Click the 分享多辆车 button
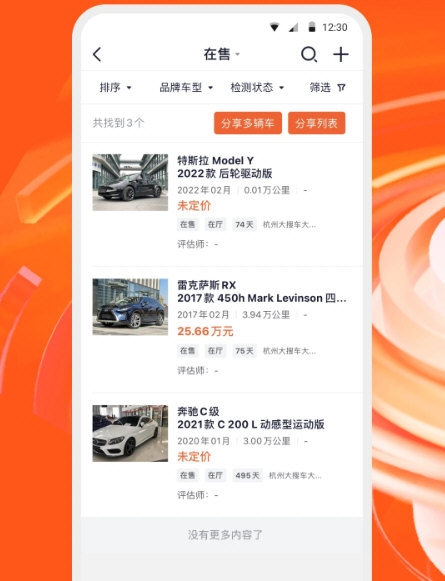Screen dimensions: 445x581 coord(248,123)
